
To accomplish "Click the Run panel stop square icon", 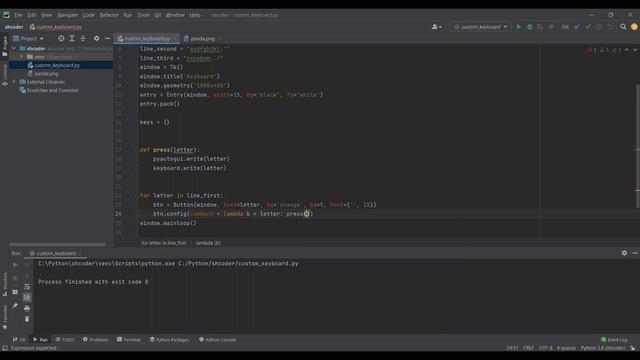I will pos(15,278).
